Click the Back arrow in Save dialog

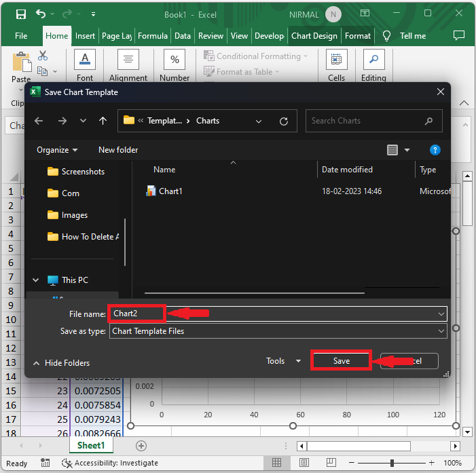(39, 121)
